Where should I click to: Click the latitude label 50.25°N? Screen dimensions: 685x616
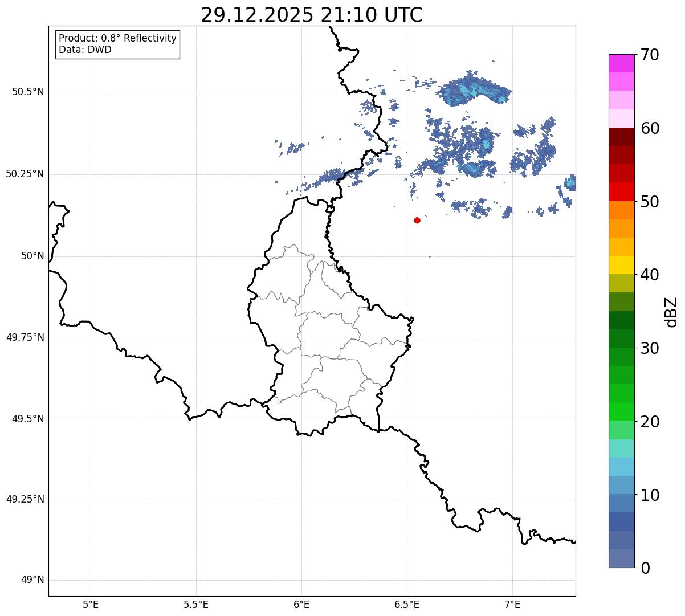[x=25, y=174]
